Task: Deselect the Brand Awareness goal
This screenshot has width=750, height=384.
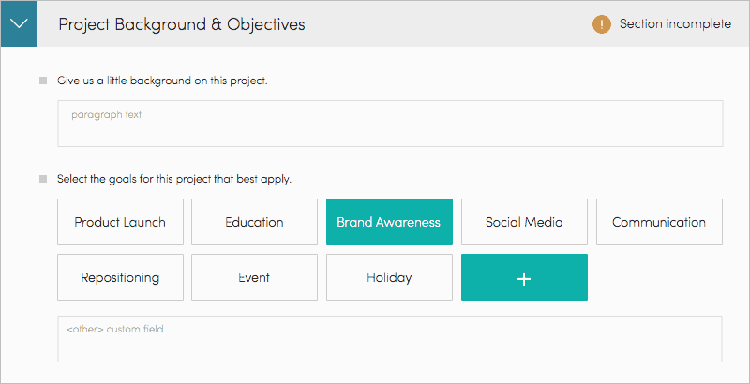Action: (389, 222)
